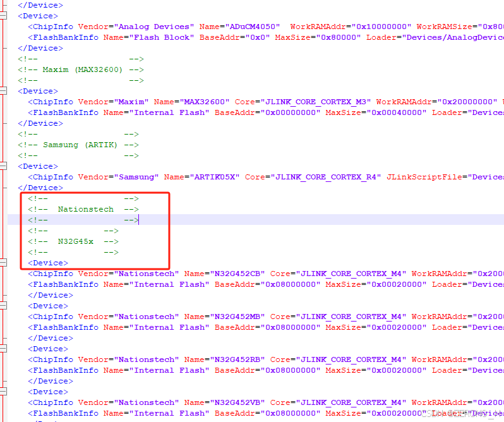The height and width of the screenshot is (422, 504).
Task: Click the WorkRAMAddr value "0x20000000" on Maxim line
Action: pyautogui.click(x=467, y=102)
